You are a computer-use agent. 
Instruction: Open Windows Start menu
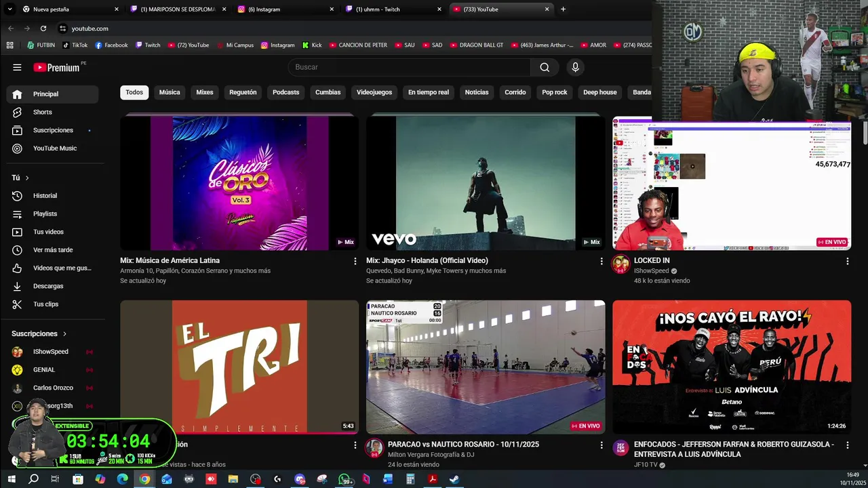pos(12,479)
